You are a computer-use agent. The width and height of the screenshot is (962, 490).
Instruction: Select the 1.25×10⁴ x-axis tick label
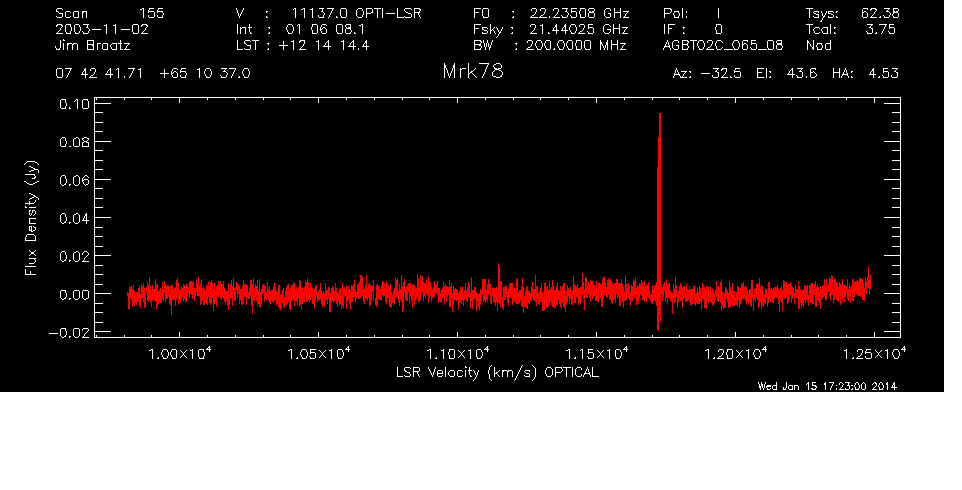click(x=874, y=353)
